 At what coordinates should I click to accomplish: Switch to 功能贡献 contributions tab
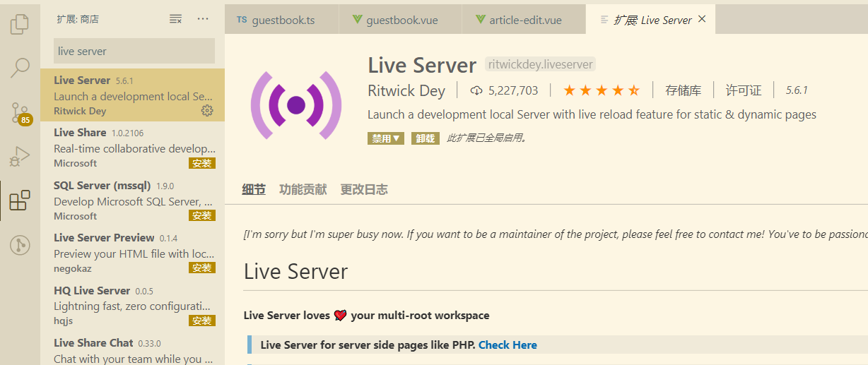point(303,189)
